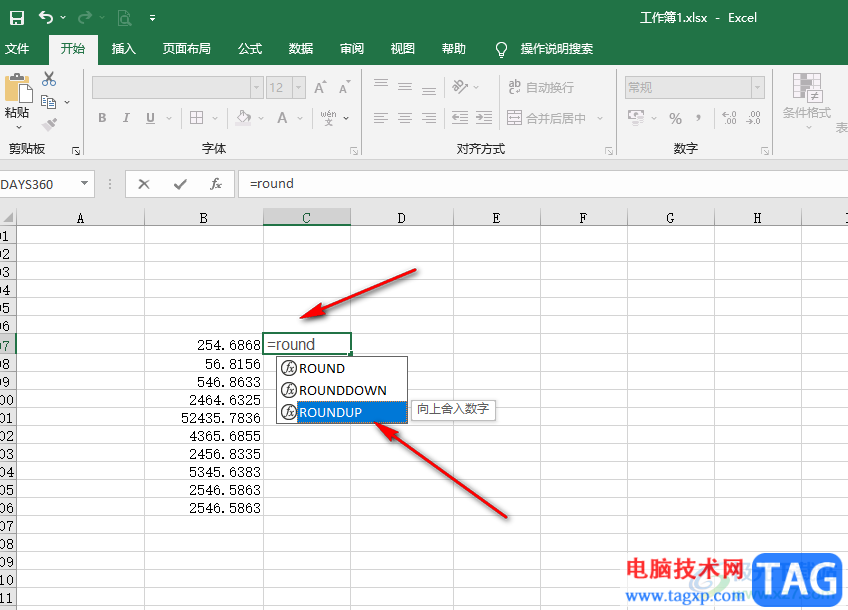The height and width of the screenshot is (610, 848).
Task: Click the formula bar Cancel X icon
Action: pos(144,184)
